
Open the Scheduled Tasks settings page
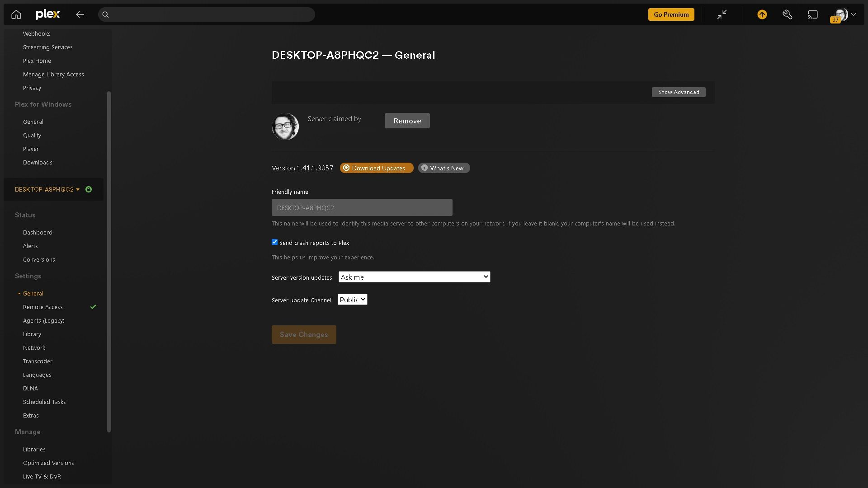44,402
